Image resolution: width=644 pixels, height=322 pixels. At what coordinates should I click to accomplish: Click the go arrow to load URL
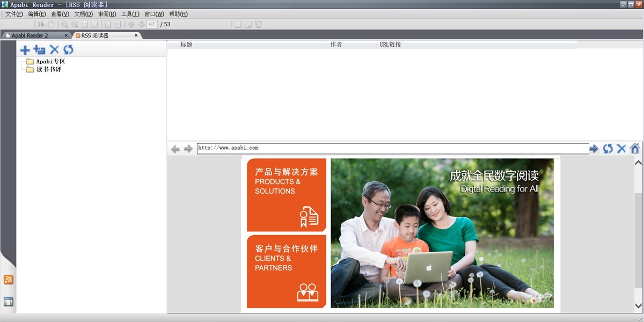(594, 149)
